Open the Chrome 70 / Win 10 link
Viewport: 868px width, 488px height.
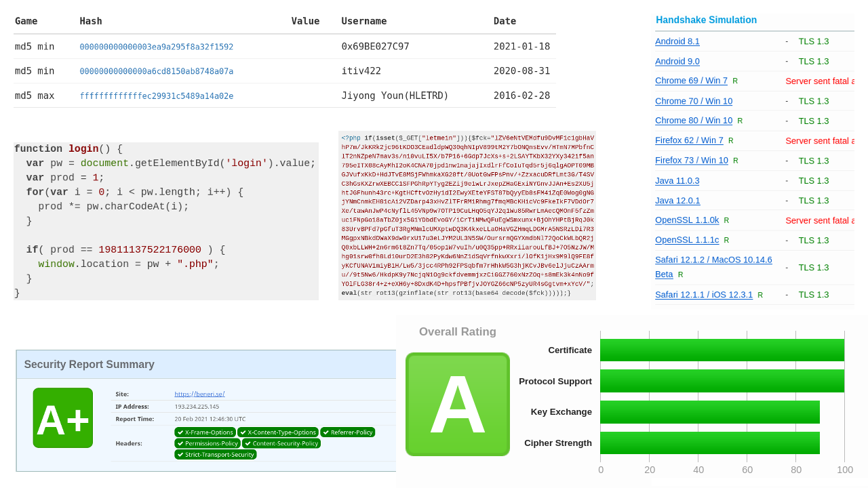tap(694, 101)
